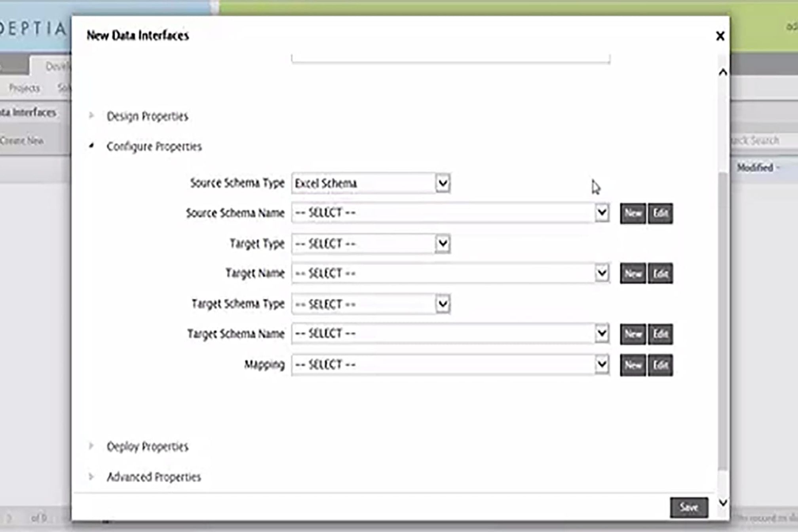Click the dialog scroll up arrow

[x=723, y=72]
